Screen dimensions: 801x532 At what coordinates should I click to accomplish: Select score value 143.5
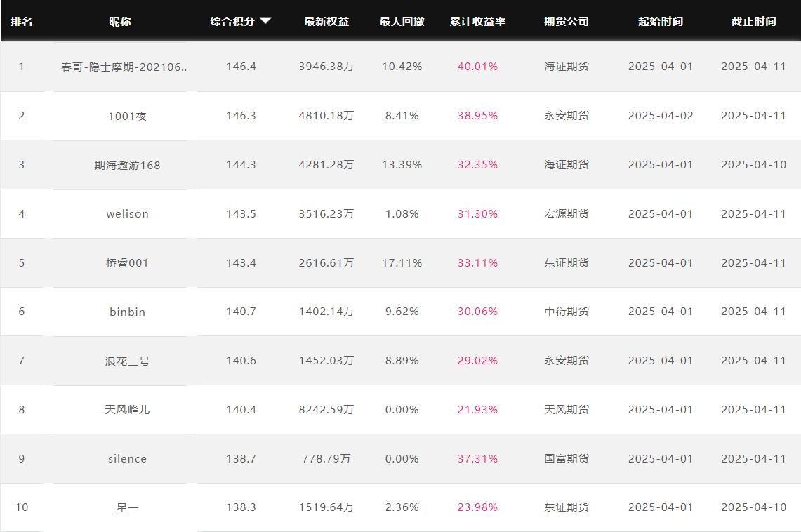pos(241,213)
